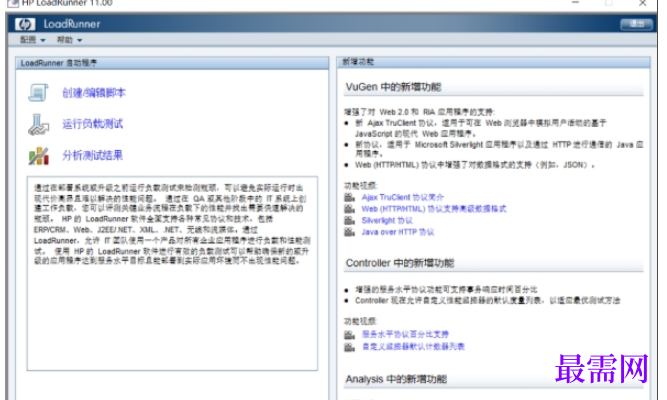Image resolution: width=667 pixels, height=400 pixels.
Task: Open the 分析测试结果 link
Action: (x=93, y=155)
